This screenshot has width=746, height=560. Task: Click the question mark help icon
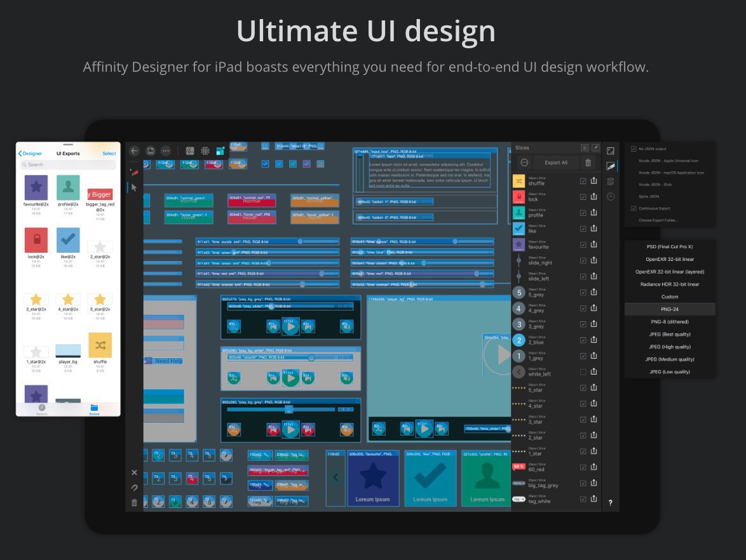coord(611,502)
